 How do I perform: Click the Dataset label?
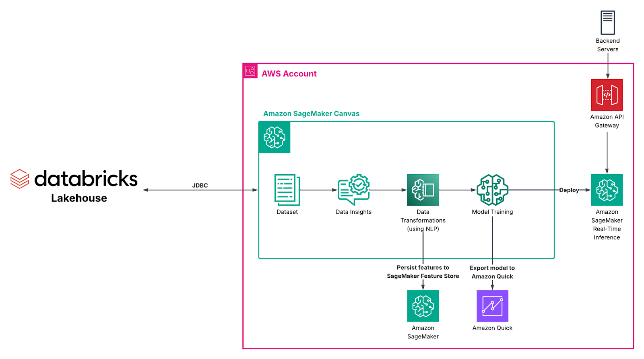287,212
